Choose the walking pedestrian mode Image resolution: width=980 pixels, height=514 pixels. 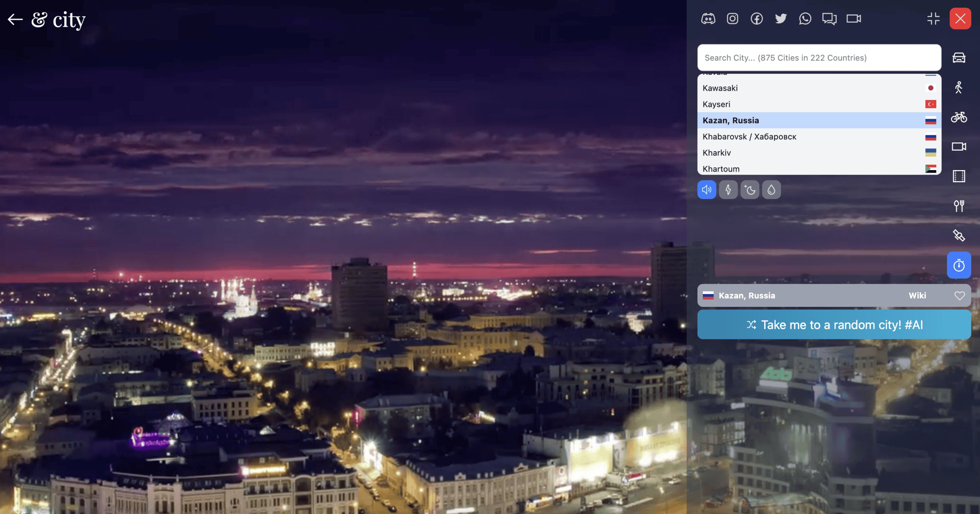click(x=959, y=87)
